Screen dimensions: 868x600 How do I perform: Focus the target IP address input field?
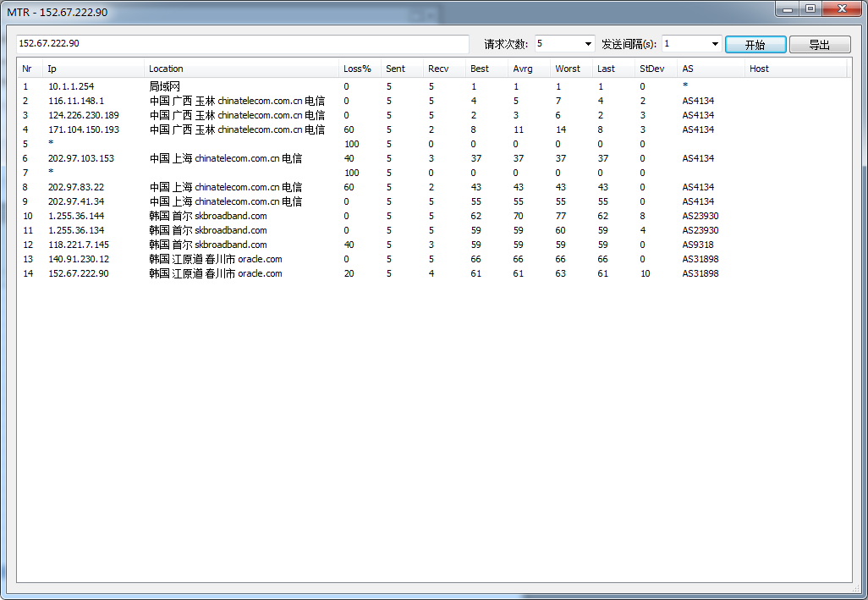(x=243, y=44)
